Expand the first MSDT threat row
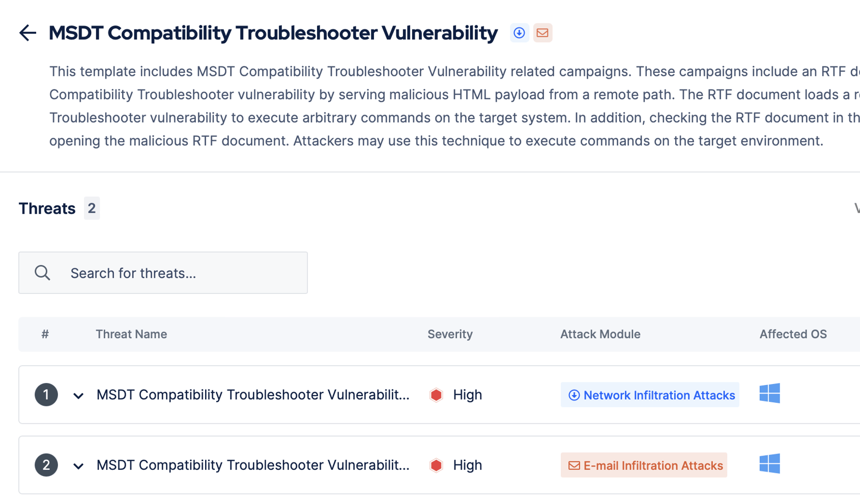Viewport: 860px width, 504px height. [78, 395]
